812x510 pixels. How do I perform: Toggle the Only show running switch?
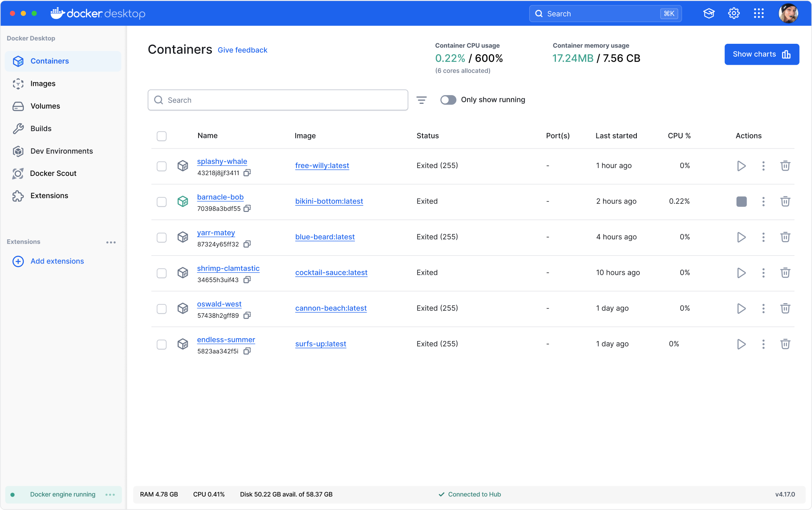click(448, 99)
